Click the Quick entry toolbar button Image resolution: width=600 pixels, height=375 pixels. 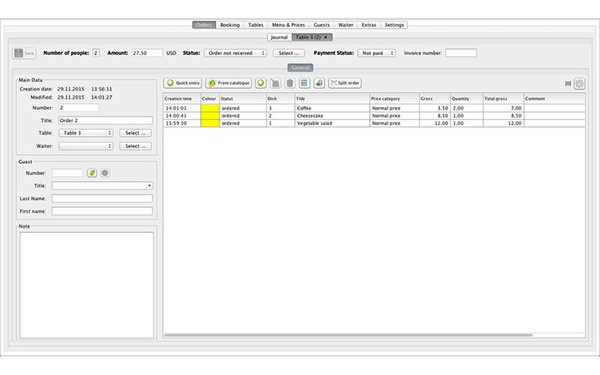point(183,83)
